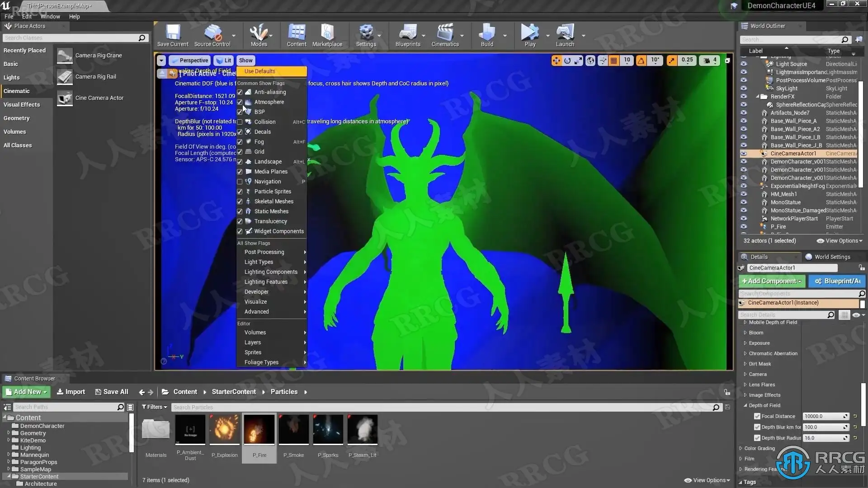Select the Cine Camera Actor icon
The width and height of the screenshot is (868, 488).
[x=65, y=98]
